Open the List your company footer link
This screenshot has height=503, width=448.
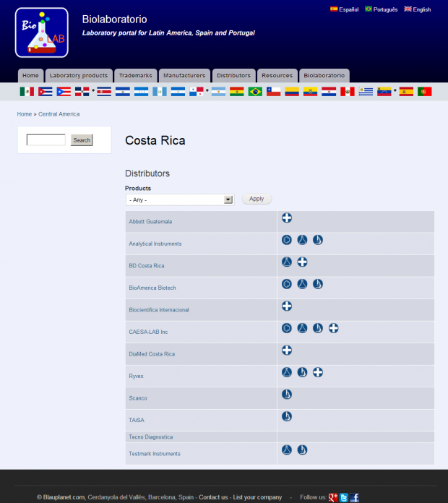[257, 497]
